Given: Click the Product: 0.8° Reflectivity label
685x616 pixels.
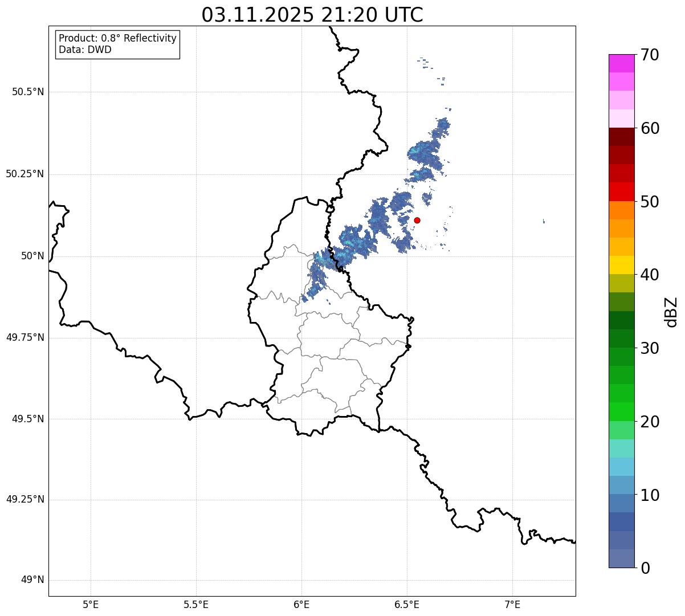Looking at the screenshot, I should click(118, 38).
